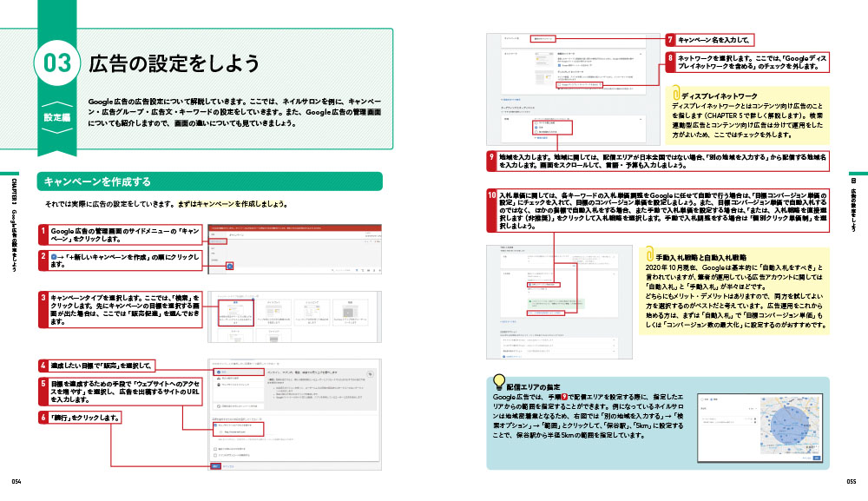Click the 03 chapter number circle

pyautogui.click(x=57, y=63)
